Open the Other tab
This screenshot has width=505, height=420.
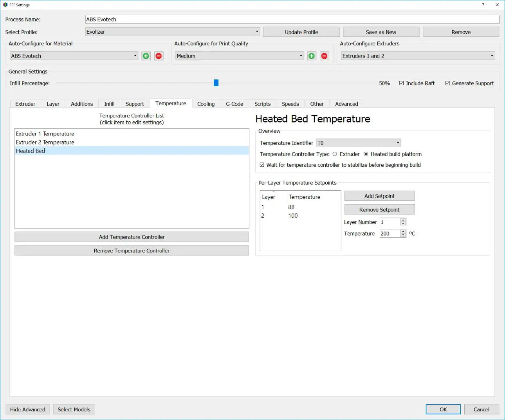317,104
